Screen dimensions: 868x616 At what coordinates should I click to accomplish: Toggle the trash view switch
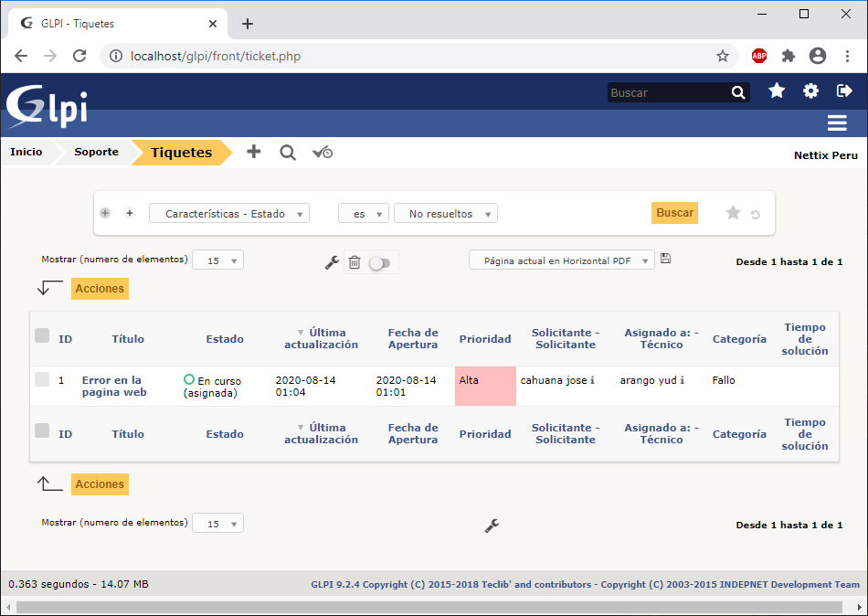pos(379,263)
